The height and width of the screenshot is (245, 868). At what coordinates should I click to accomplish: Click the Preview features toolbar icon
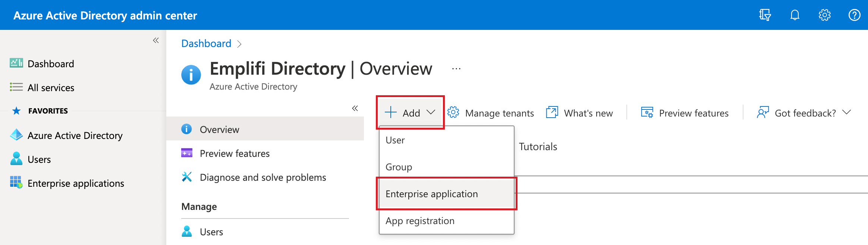pos(647,112)
